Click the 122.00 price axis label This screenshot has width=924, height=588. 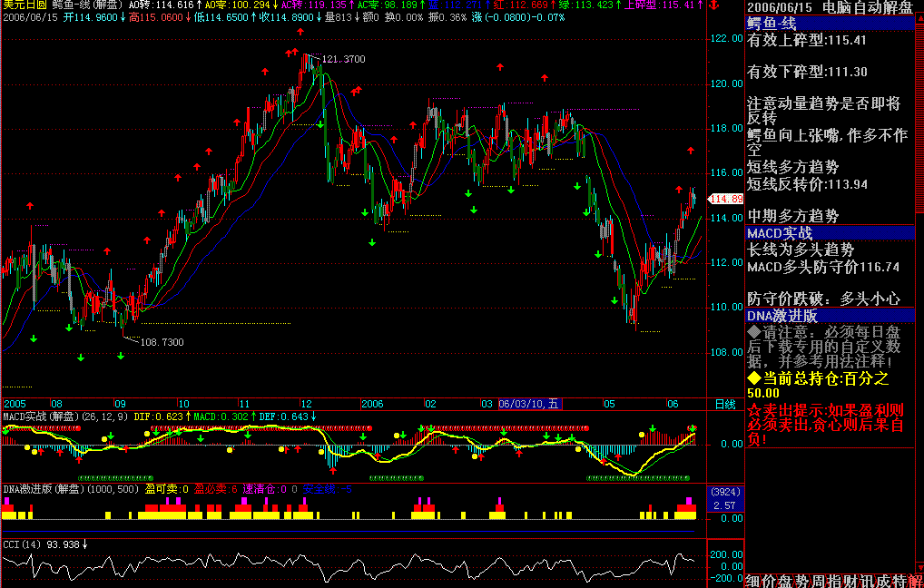727,39
